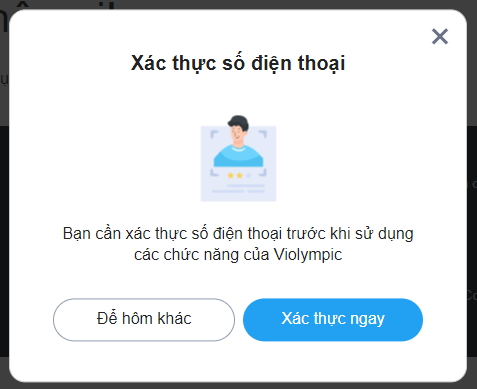Click the first yellow star in the illustration
This screenshot has width=477, height=389.
(x=230, y=175)
